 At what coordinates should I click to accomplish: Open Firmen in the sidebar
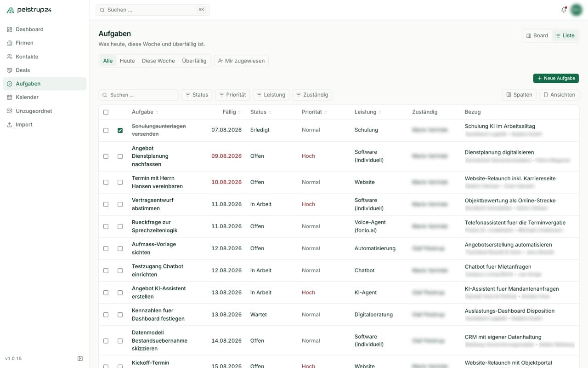(45, 43)
